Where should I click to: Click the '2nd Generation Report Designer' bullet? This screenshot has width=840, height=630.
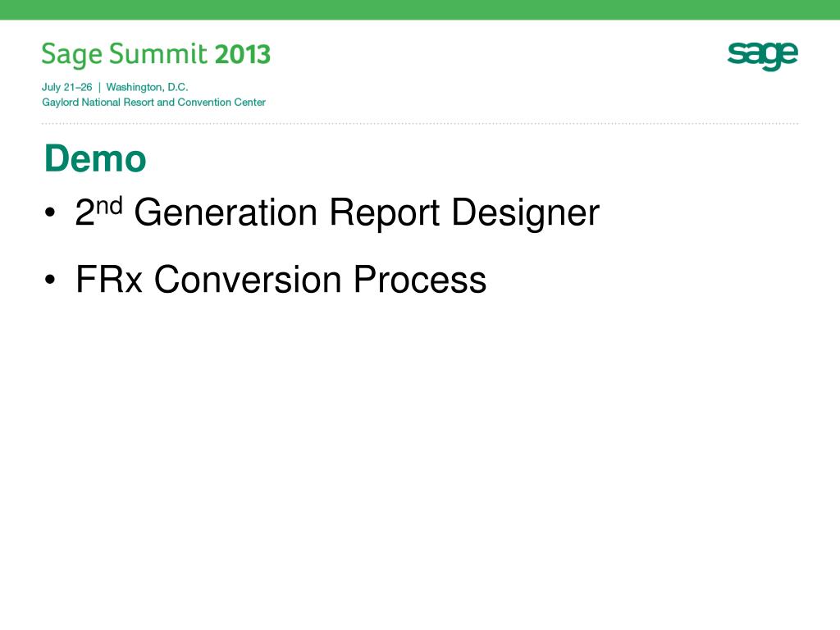tap(337, 213)
